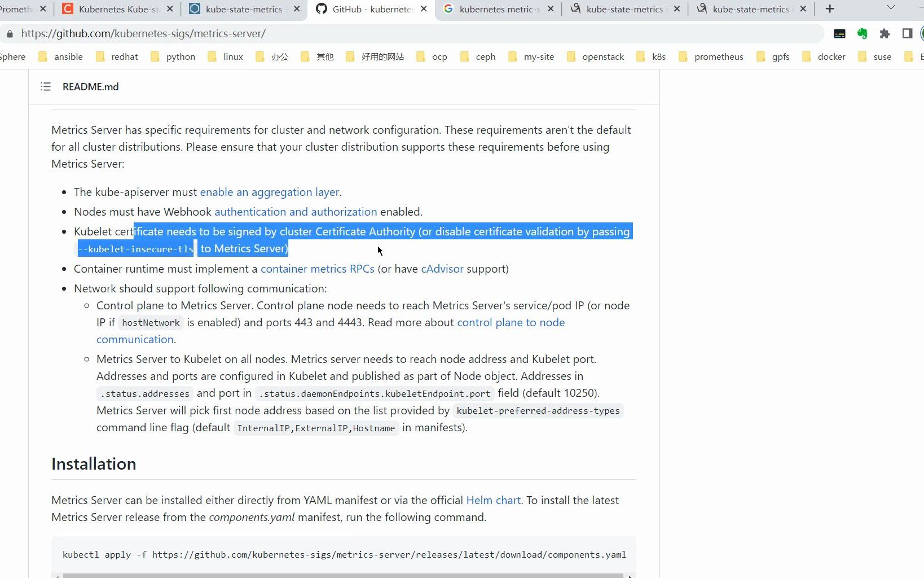Click the kubelet-preferred-address-types code text
924x578 pixels.
538,411
